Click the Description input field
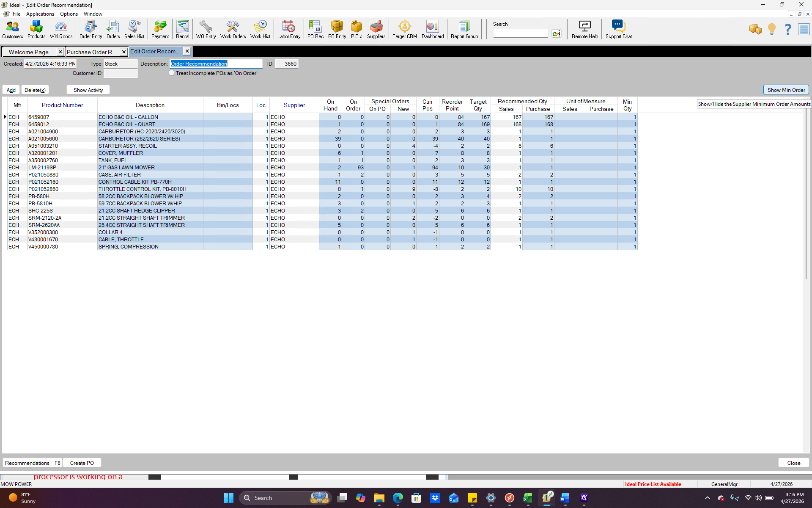The width and height of the screenshot is (812, 508). pos(216,64)
